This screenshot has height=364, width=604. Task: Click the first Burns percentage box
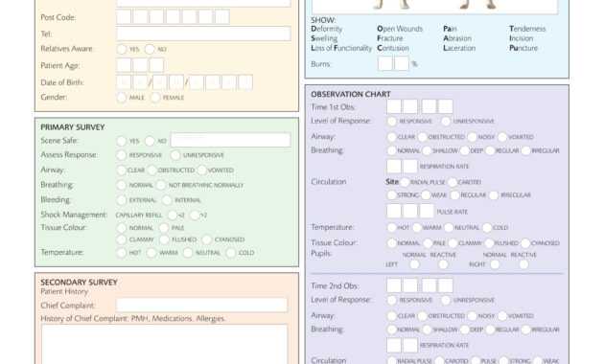(385, 63)
